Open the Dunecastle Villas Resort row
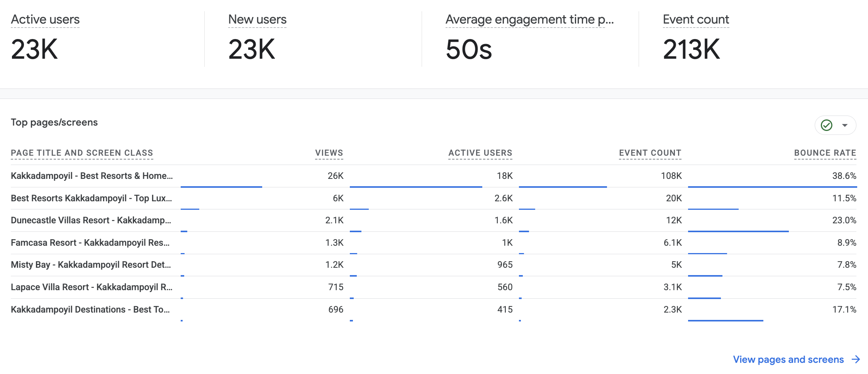This screenshot has height=374, width=868. pyautogui.click(x=434, y=221)
